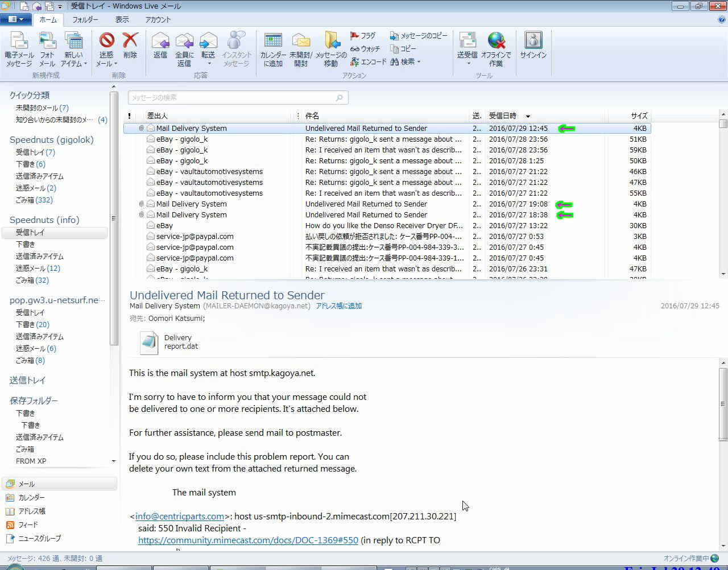Toggle Unread/Read (未開封/開封) status button

click(301, 41)
